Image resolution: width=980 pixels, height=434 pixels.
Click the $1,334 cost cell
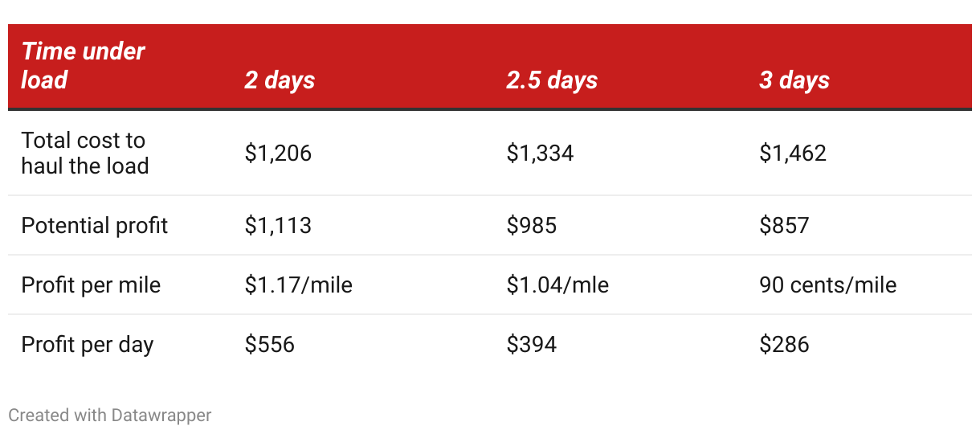click(540, 153)
